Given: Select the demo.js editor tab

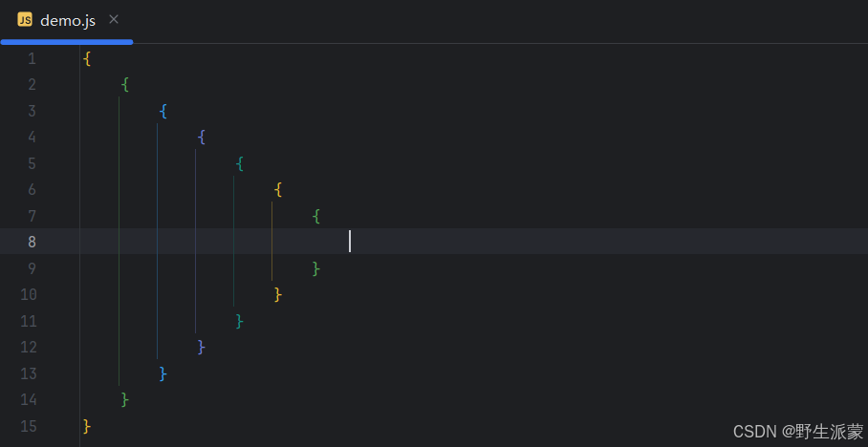Looking at the screenshot, I should coord(66,20).
